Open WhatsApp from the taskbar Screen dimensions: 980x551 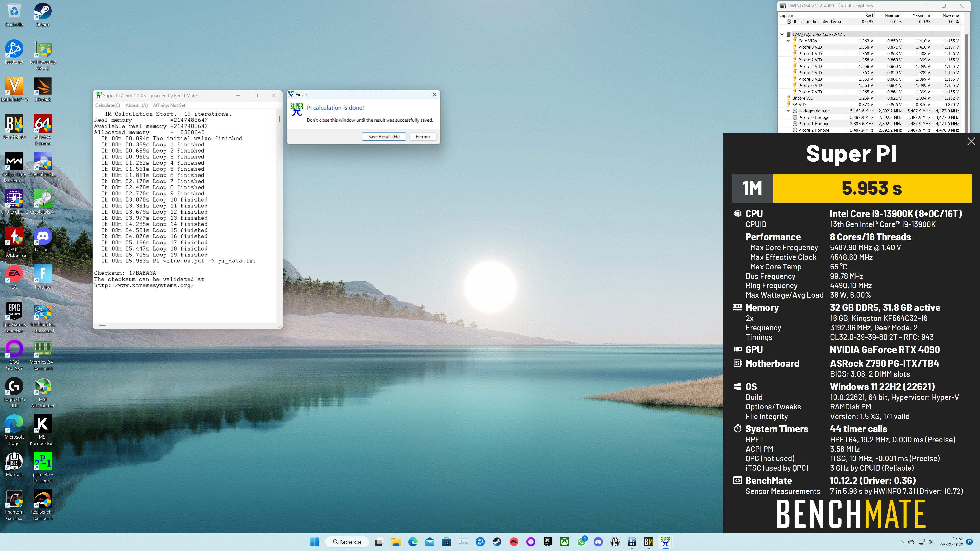581,542
